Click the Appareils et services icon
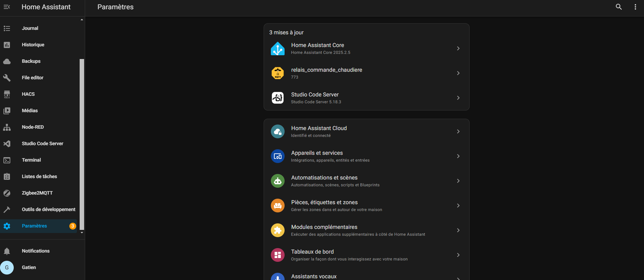 coord(278,156)
